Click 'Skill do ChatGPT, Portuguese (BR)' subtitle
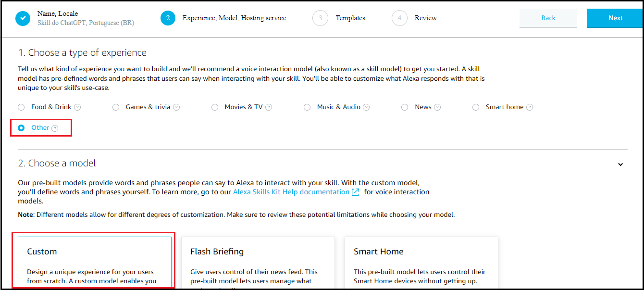Screen dimensions: 644x290 coord(86,23)
